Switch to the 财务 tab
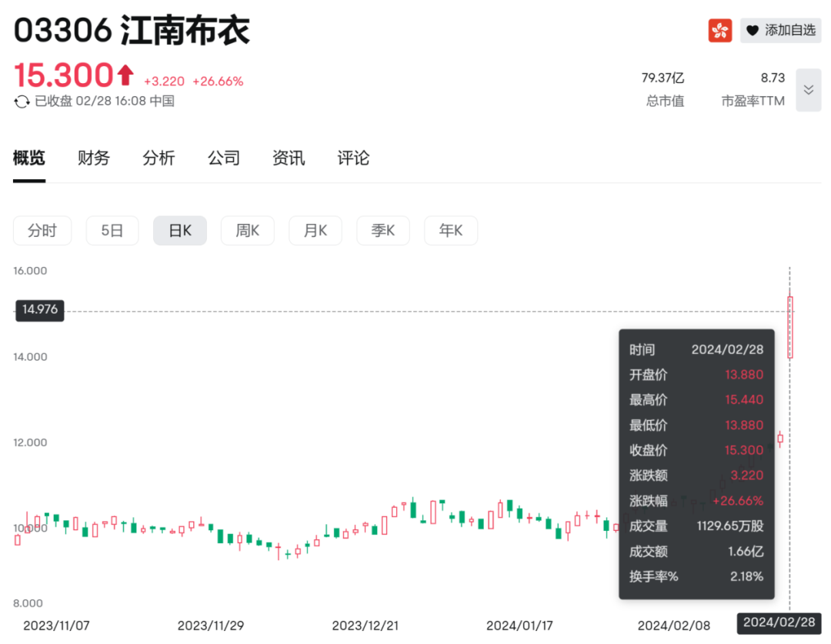This screenshot has height=644, width=831. coord(94,158)
